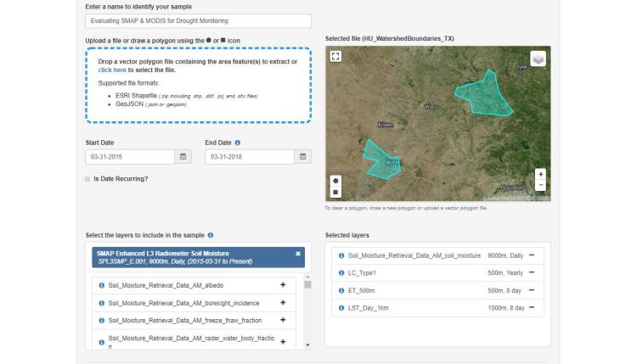
Task: Click the ET_500m selected layer name
Action: tap(361, 290)
